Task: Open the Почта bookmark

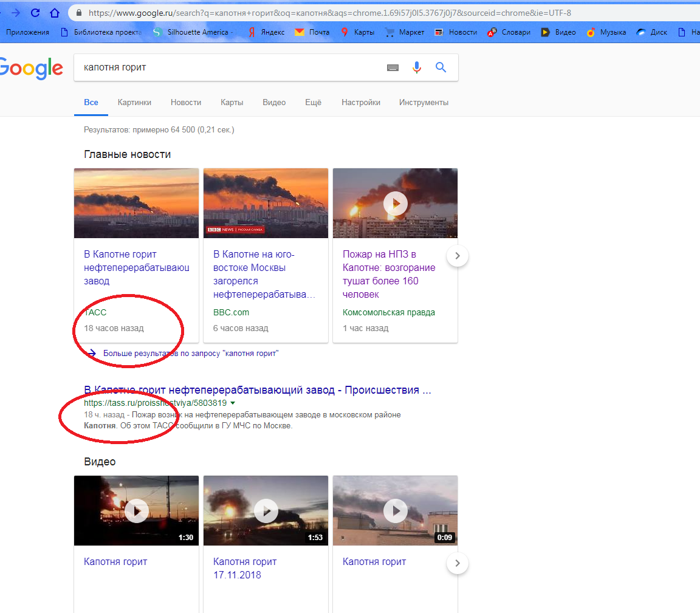Action: tap(312, 32)
